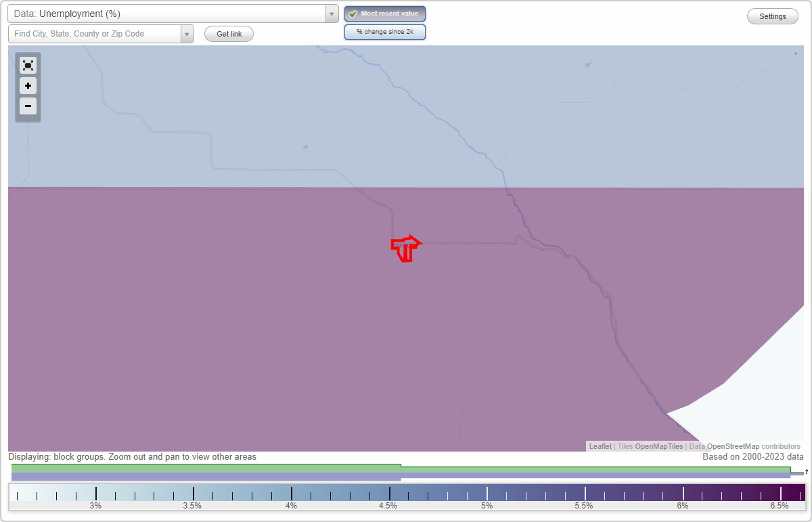The height and width of the screenshot is (522, 812).
Task: Zoom out on the map
Action: pyautogui.click(x=28, y=106)
